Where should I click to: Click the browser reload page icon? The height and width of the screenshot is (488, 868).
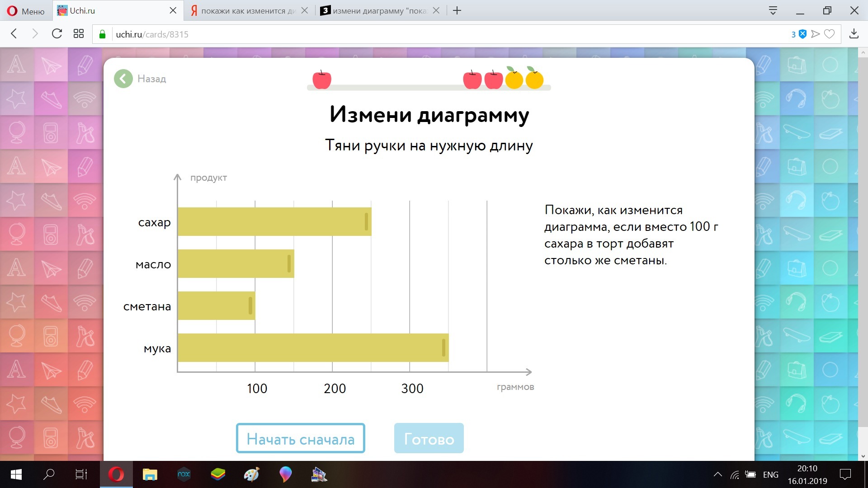[x=57, y=34]
